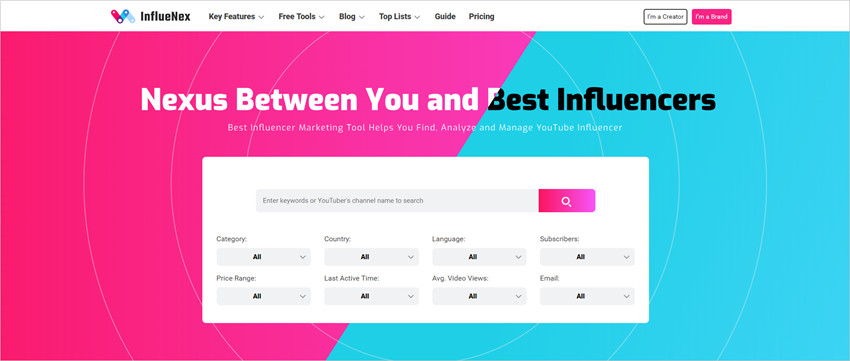Open the Country dropdown
Viewport: 850px width, 361px height.
(x=371, y=257)
